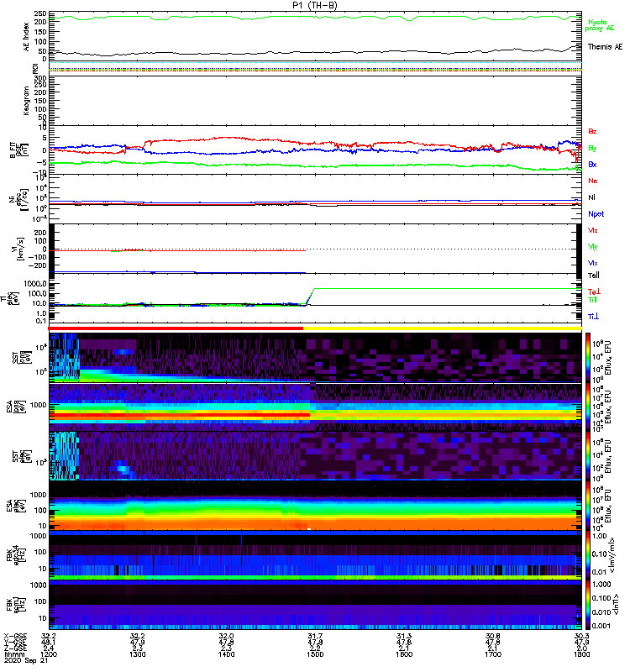Click the date label "2020 Sep 21"
The height and width of the screenshot is (672, 630).
(x=26, y=661)
